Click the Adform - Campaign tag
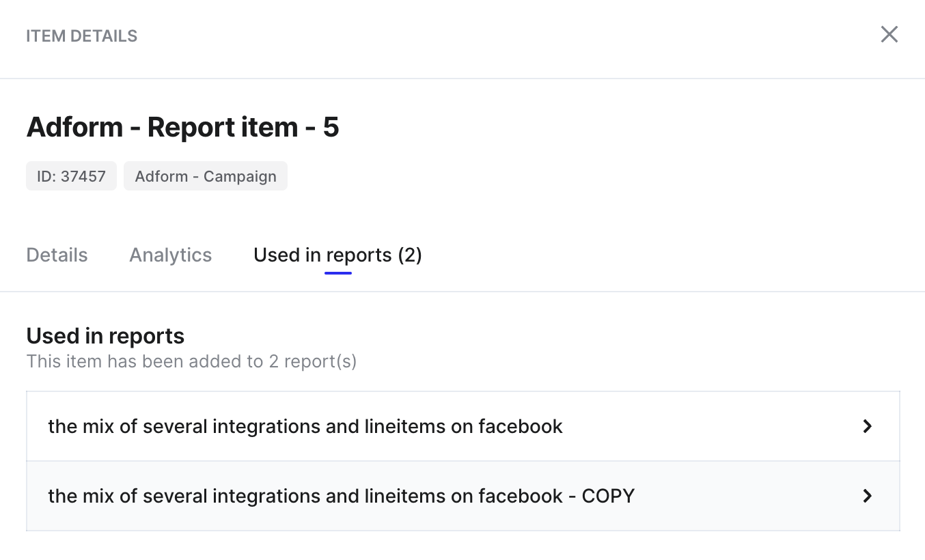Screen dimensions: 925x560 (x=206, y=176)
